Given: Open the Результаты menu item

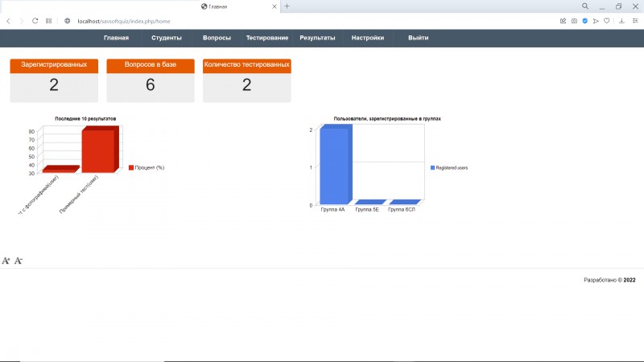Looking at the screenshot, I should tap(317, 38).
